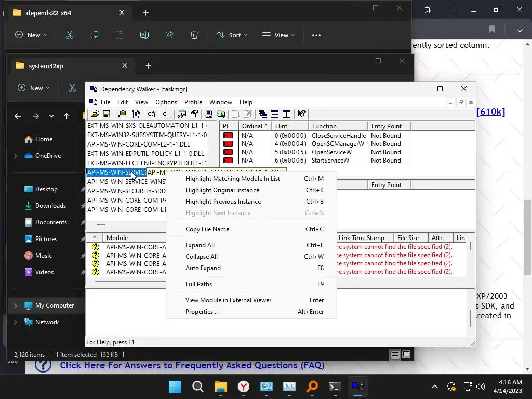The height and width of the screenshot is (399, 532).
Task: Open taskbar Search magnifier
Action: 197,387
